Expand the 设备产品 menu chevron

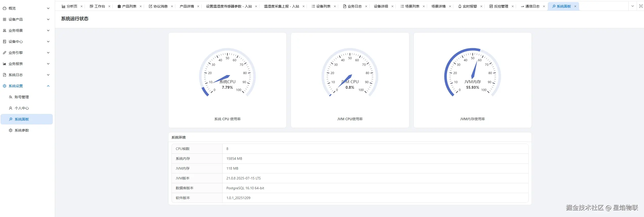(x=48, y=19)
